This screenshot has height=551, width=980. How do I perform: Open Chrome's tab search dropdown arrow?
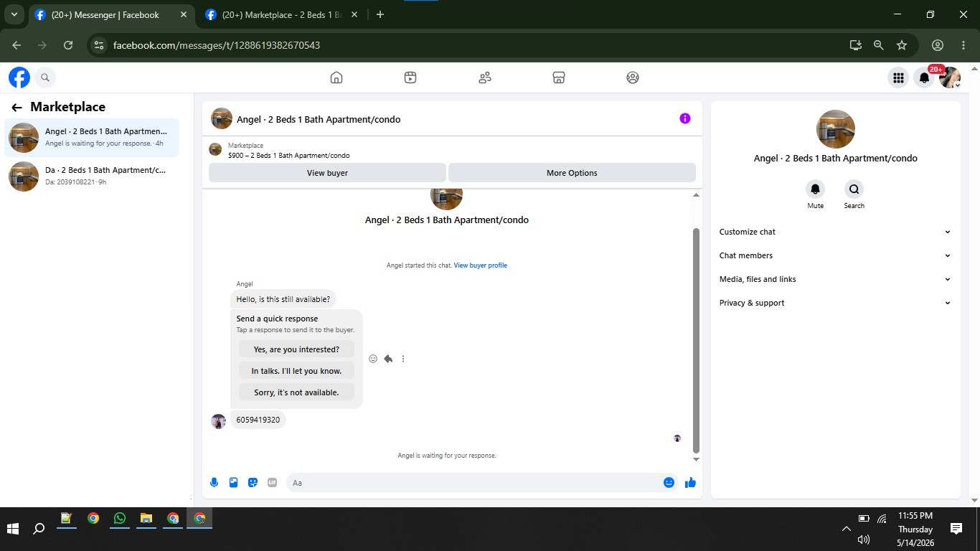14,14
